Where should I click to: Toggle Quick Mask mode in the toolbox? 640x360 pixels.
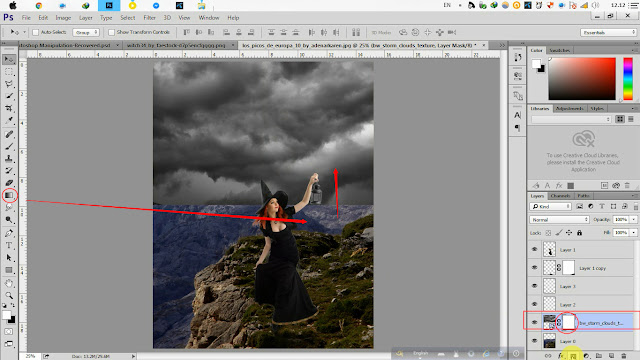tap(9, 332)
